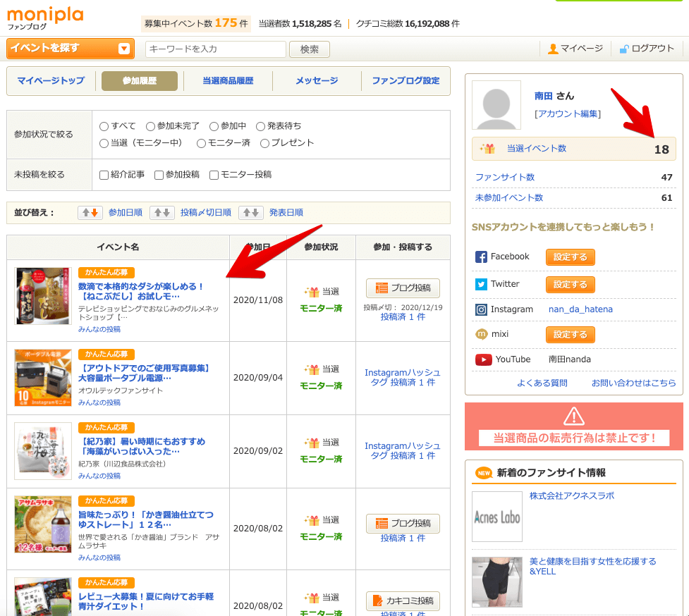Select the 参加未完了 radio option
The height and width of the screenshot is (616, 689).
point(150,126)
